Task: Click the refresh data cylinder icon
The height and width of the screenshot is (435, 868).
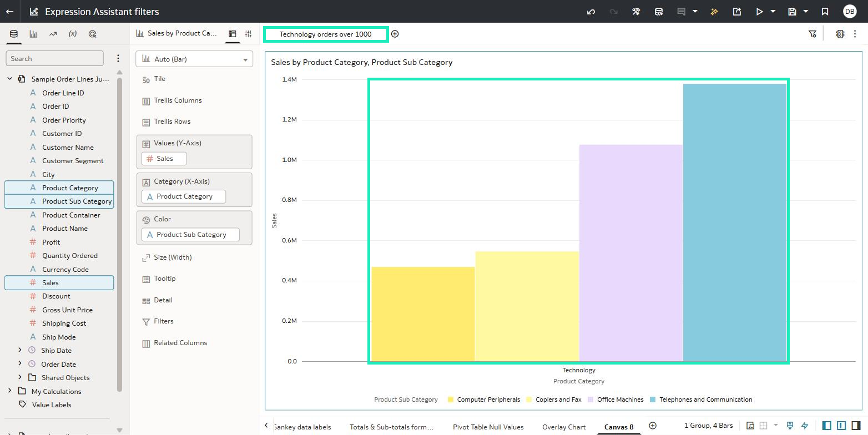Action: (x=659, y=11)
